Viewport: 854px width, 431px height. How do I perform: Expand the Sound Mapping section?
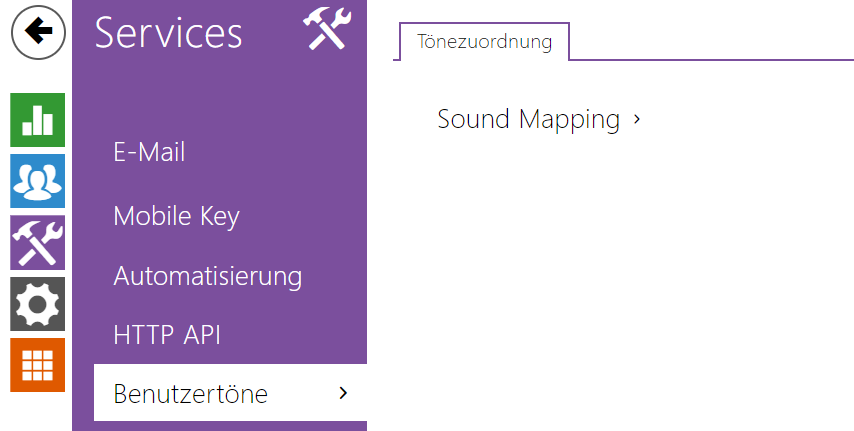[x=539, y=119]
